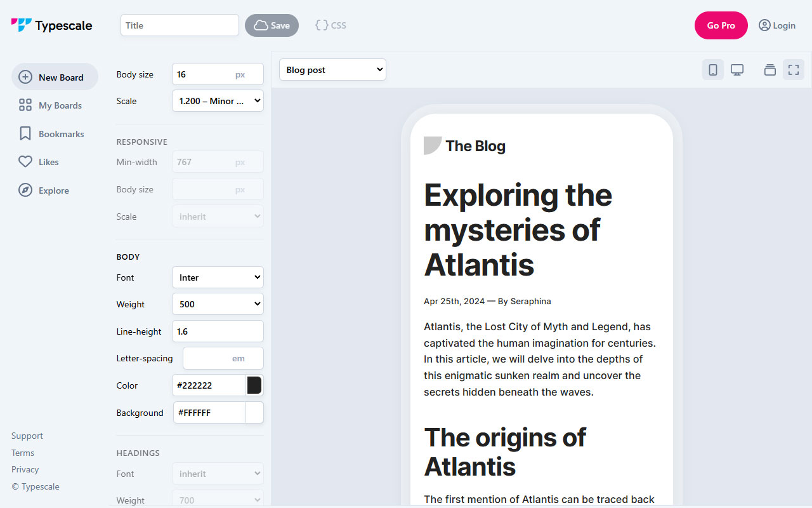Open Likes from the sidebar
The image size is (812, 508).
coord(47,161)
